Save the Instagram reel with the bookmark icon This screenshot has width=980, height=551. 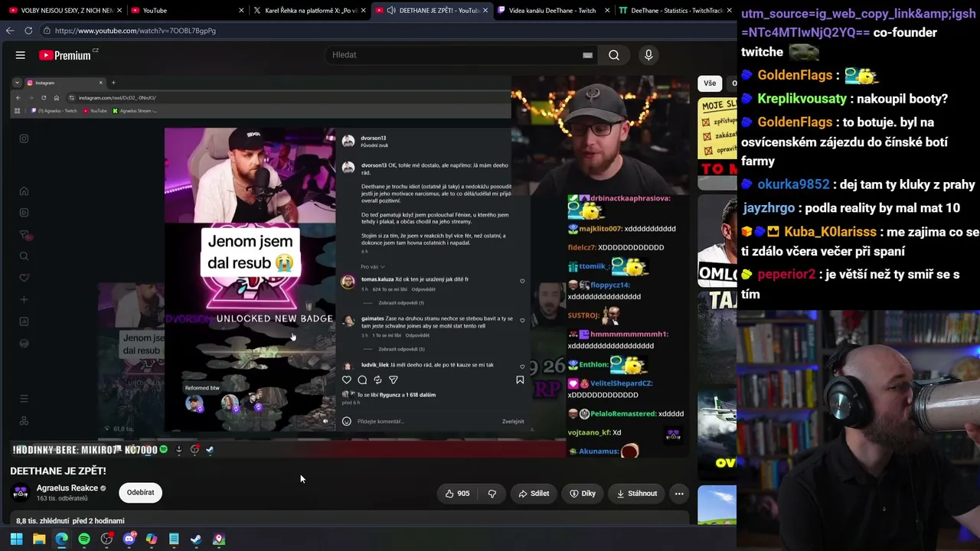[520, 380]
